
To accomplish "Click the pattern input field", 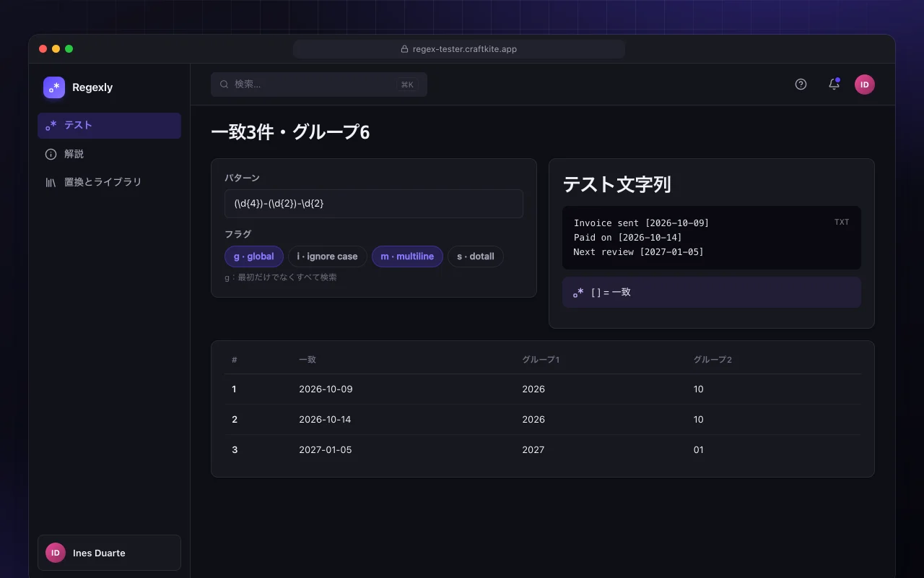I will (x=374, y=204).
